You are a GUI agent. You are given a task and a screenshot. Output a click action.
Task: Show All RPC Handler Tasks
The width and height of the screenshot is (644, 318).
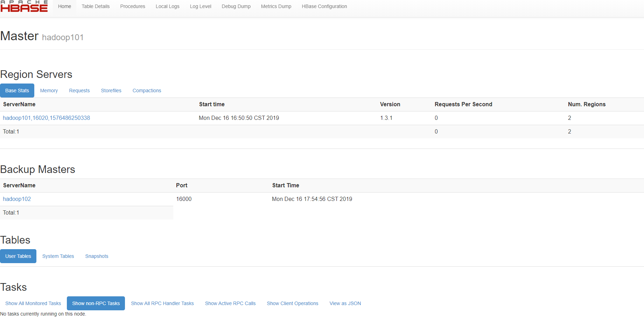click(x=162, y=303)
